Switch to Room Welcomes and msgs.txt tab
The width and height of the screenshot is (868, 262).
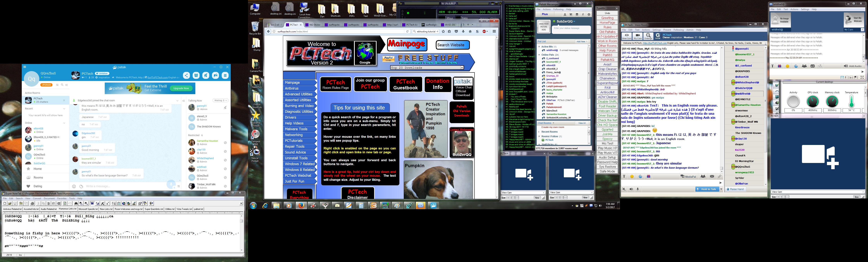(x=128, y=209)
